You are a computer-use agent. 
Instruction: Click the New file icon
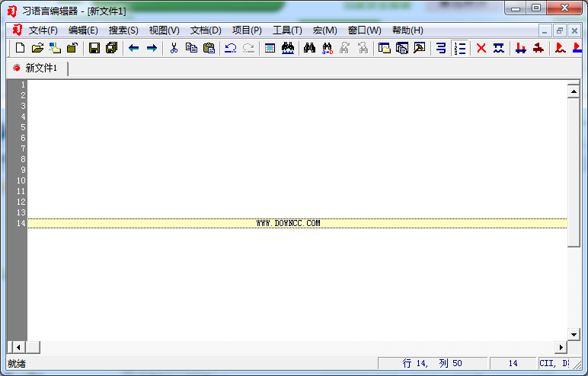pos(21,48)
